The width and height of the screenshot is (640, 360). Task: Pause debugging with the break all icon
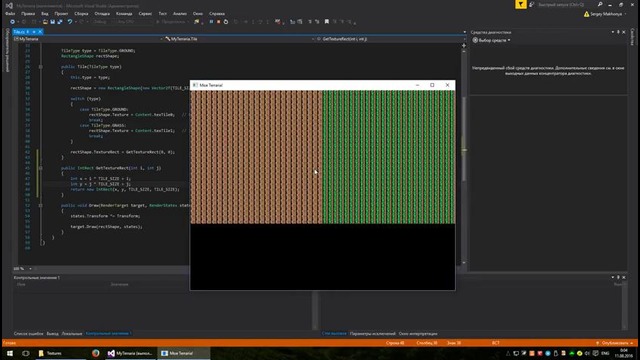coord(211,22)
